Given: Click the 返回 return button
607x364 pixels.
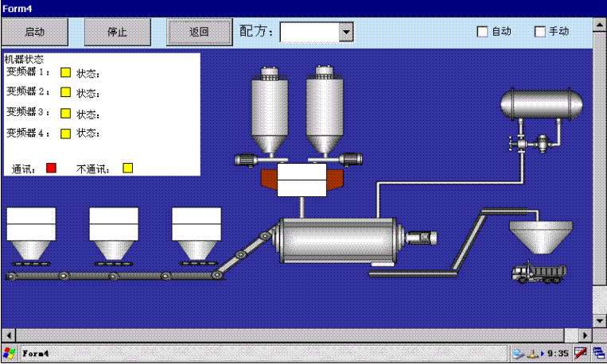Looking at the screenshot, I should [x=200, y=32].
